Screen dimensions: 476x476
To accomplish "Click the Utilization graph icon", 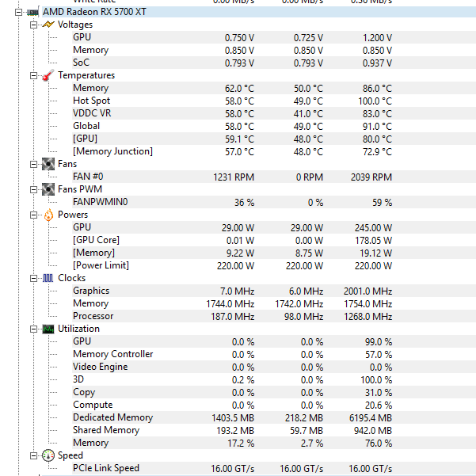I will (x=48, y=329).
